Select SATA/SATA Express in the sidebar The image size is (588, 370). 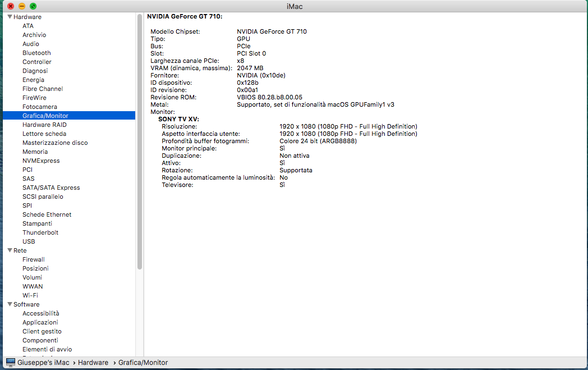[51, 188]
